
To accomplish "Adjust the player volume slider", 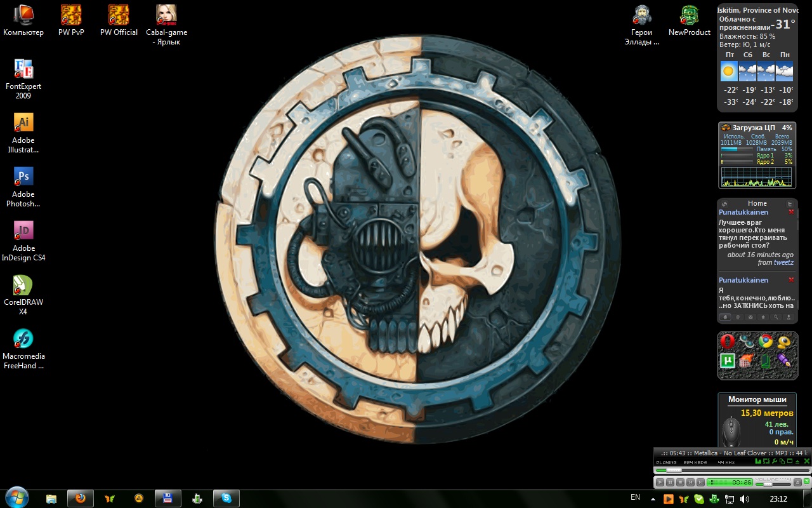I will [769, 483].
